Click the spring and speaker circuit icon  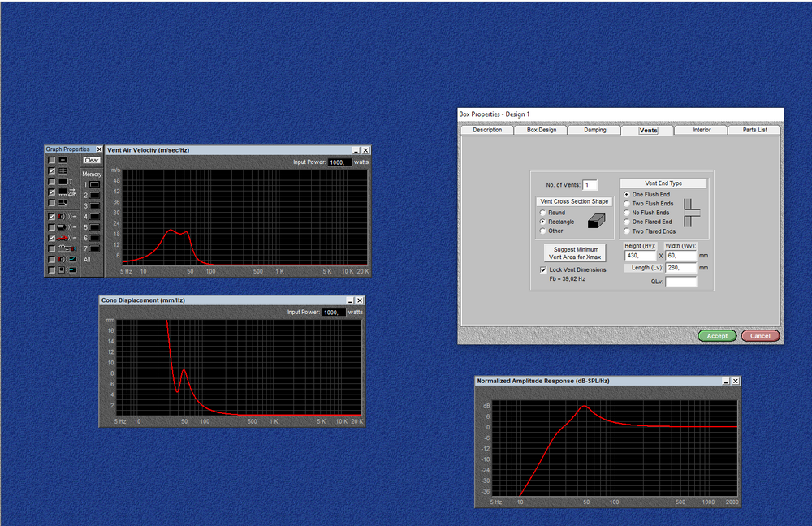point(67,248)
